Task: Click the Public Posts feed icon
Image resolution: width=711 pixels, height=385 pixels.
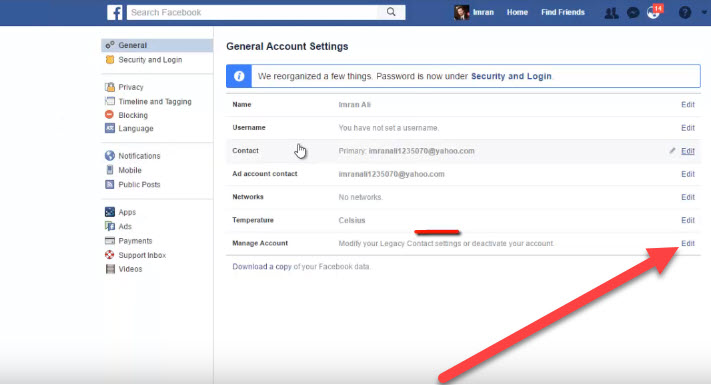Action: [x=110, y=184]
